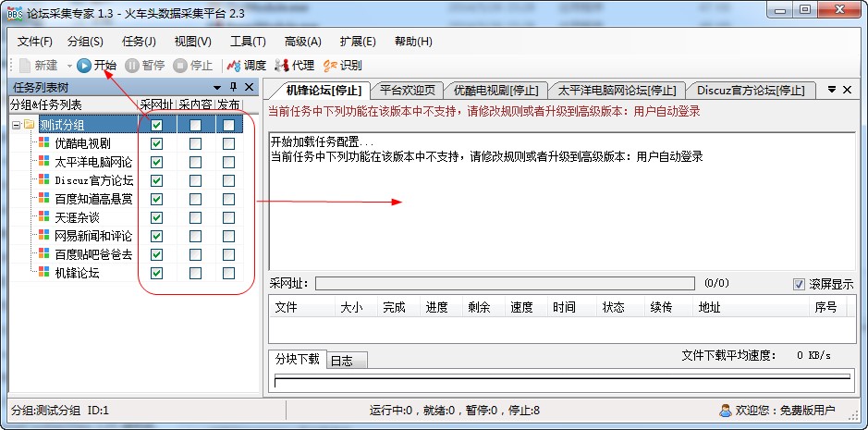Open the 工具(T) menu
This screenshot has height=430, width=868.
pos(248,42)
